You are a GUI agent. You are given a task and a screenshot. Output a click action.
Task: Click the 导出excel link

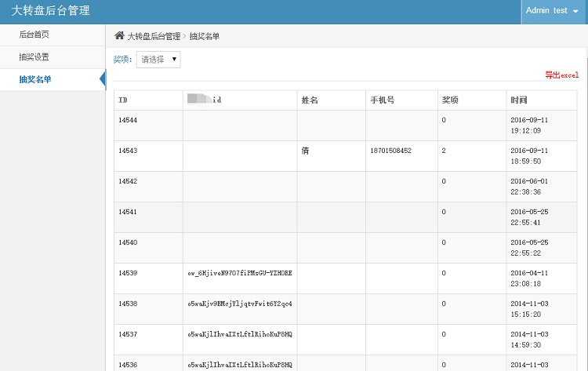pos(562,75)
